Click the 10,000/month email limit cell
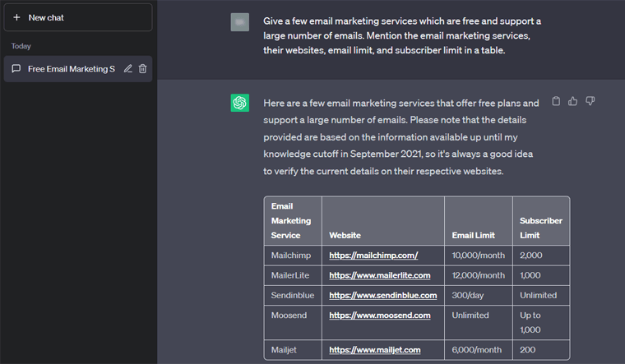This screenshot has width=625, height=364. pyautogui.click(x=479, y=256)
